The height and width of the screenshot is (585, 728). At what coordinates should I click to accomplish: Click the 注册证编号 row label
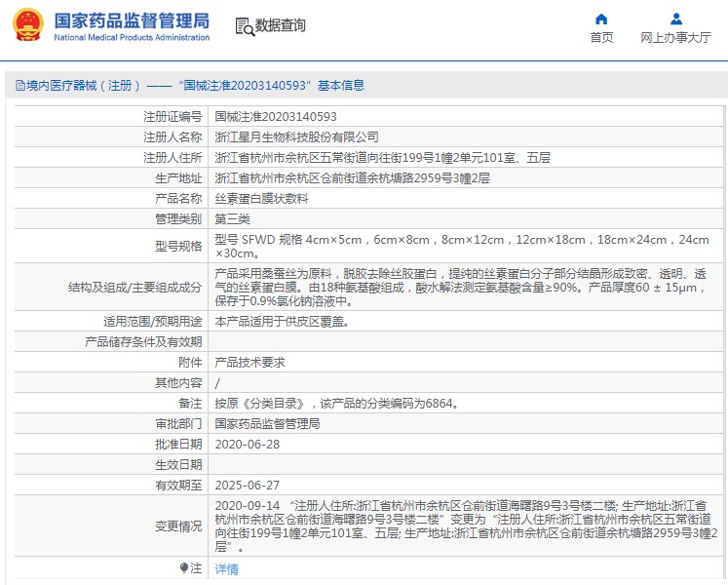click(x=172, y=117)
